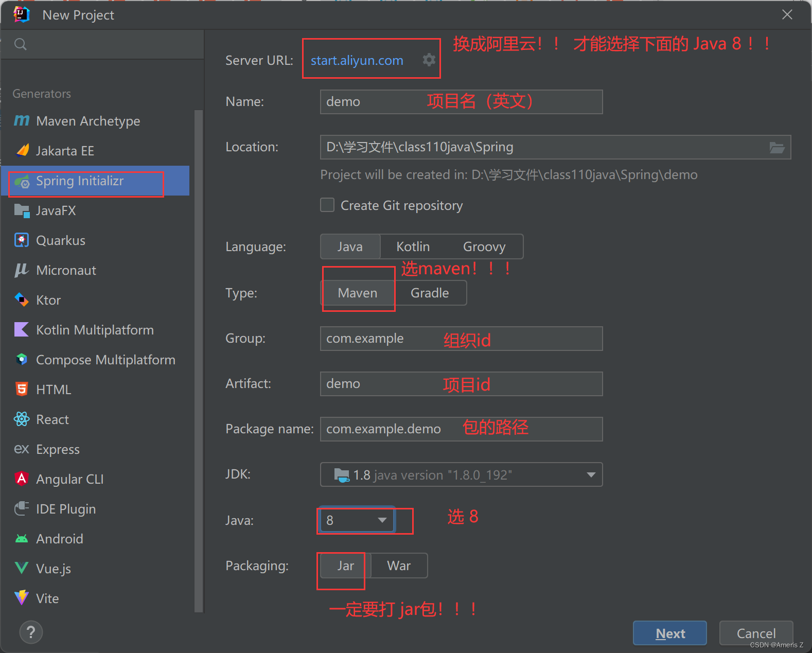
Task: Click the Vue.js logo icon
Action: point(22,568)
